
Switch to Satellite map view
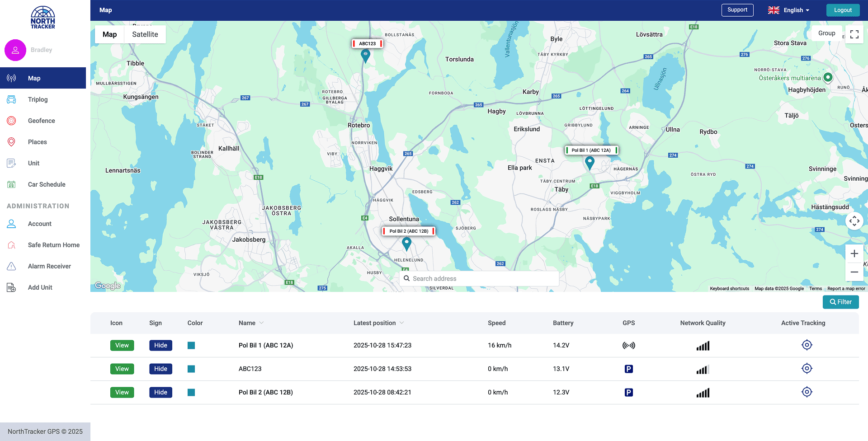145,34
